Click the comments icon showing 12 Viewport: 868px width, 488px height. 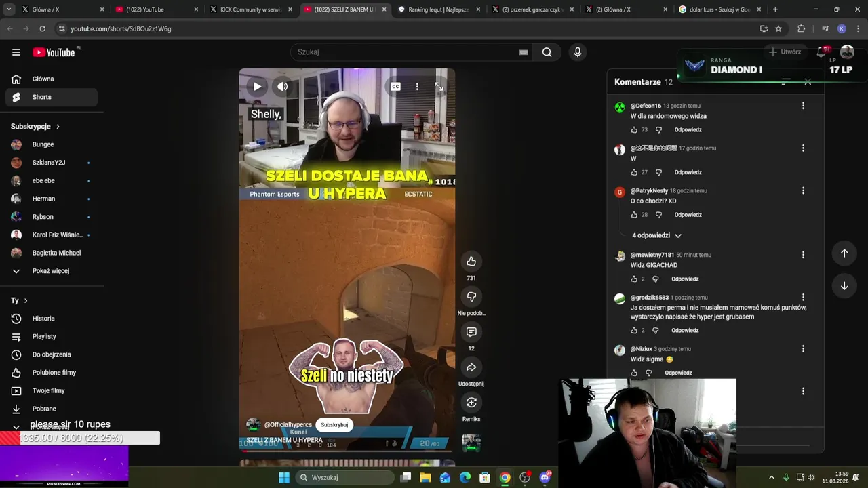[x=471, y=332]
